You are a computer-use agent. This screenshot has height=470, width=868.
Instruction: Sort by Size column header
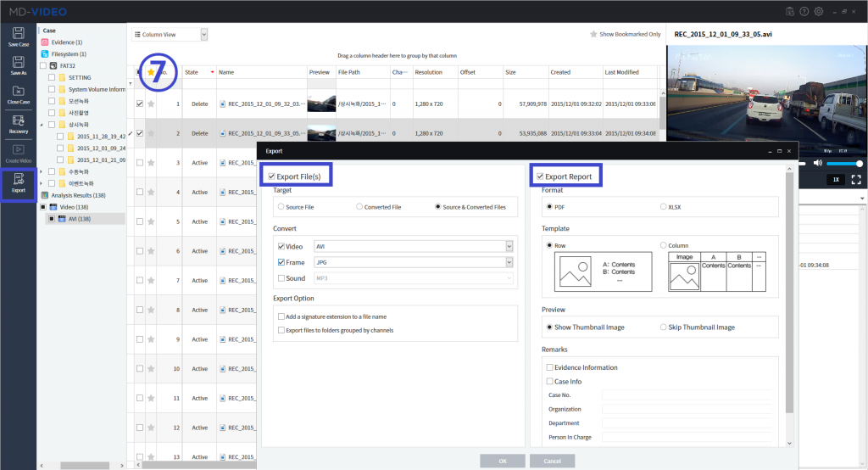pyautogui.click(x=526, y=72)
